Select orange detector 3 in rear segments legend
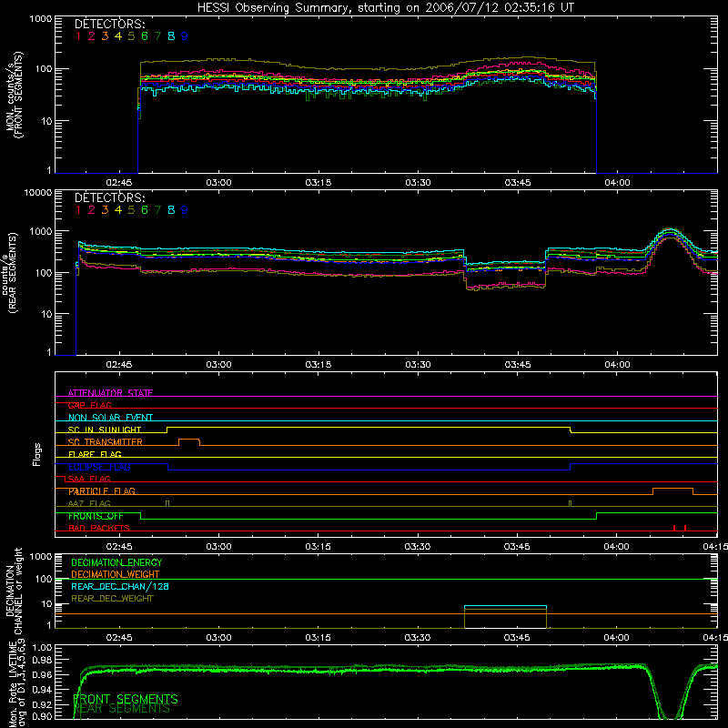The width and height of the screenshot is (728, 728). pos(105,210)
